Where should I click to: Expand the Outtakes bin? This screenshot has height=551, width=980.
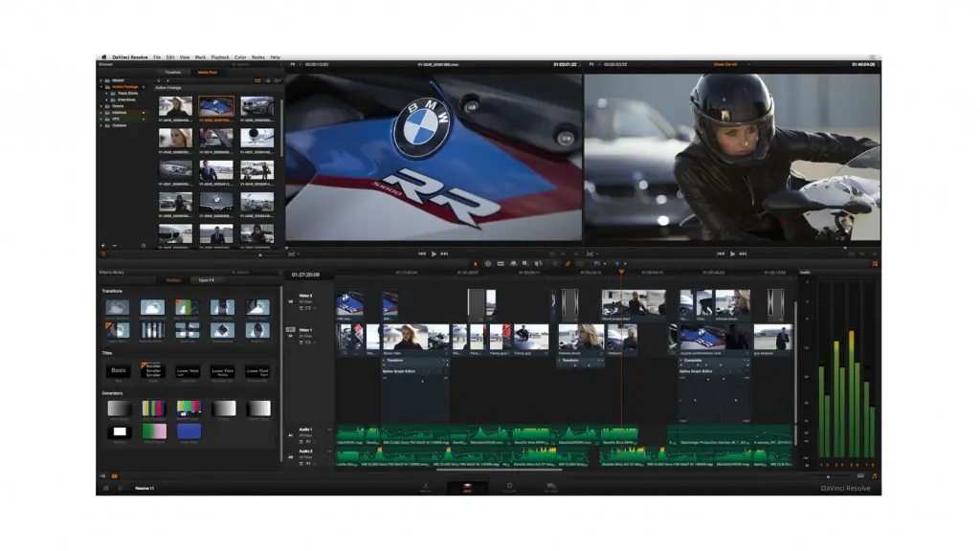tap(101, 125)
